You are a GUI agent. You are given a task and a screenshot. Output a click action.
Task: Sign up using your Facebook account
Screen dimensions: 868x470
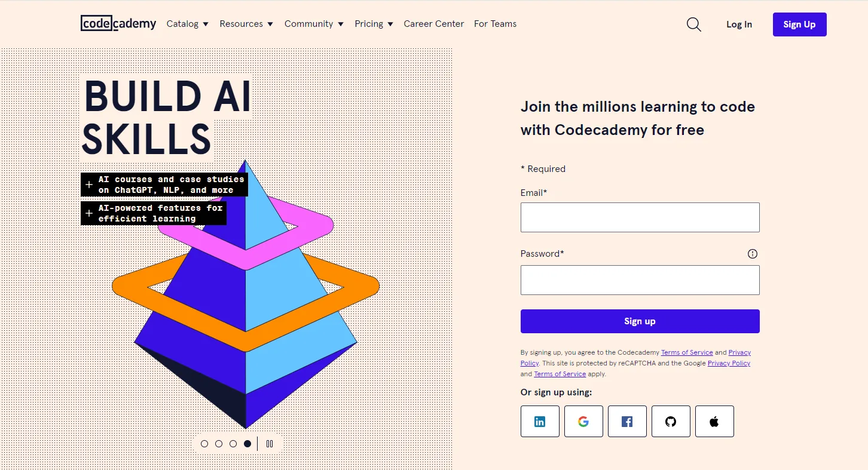coord(627,421)
